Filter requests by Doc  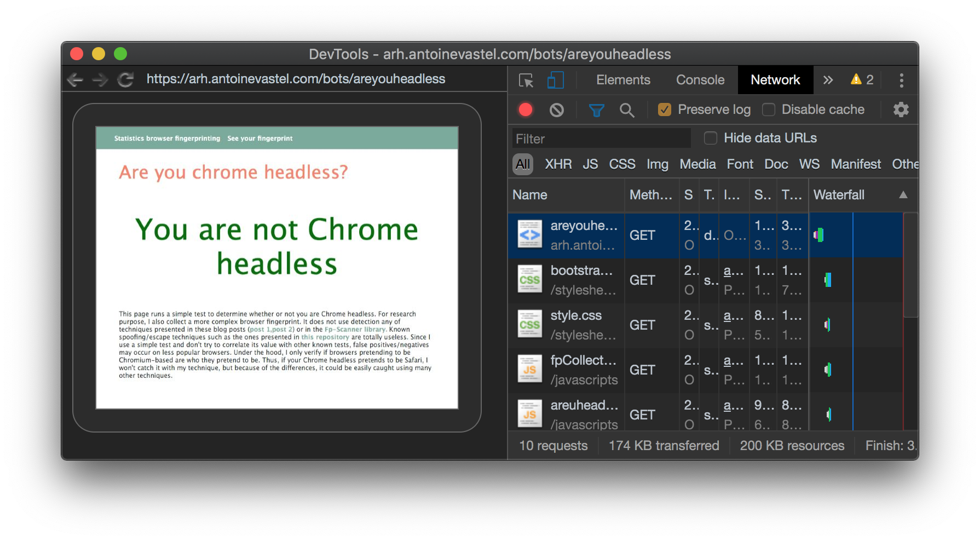tap(776, 164)
